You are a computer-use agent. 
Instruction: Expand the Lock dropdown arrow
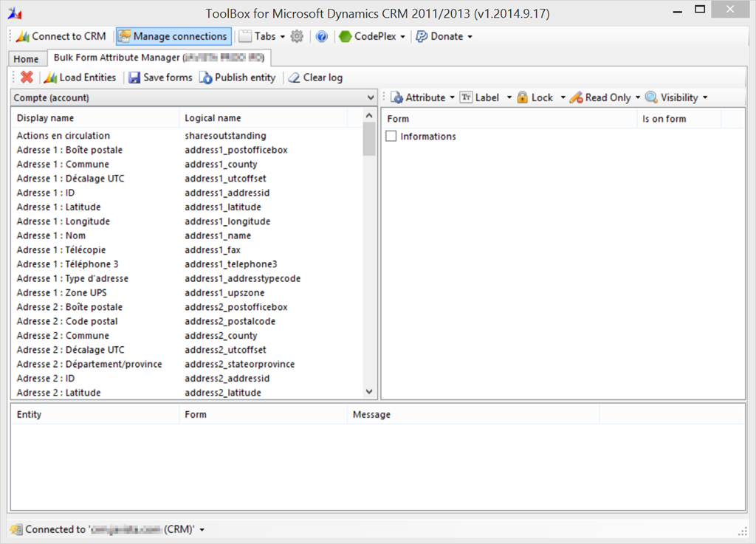click(563, 97)
